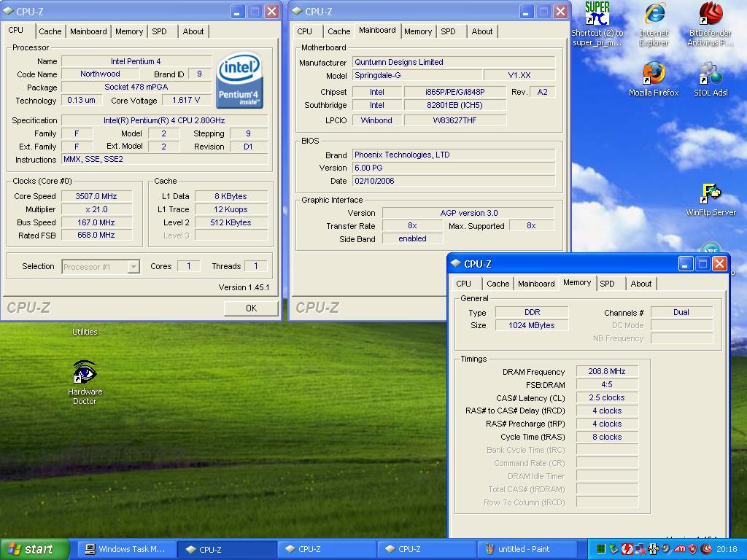Click the system clock showing 20:18
Image resolution: width=747 pixels, height=560 pixels.
point(727,549)
